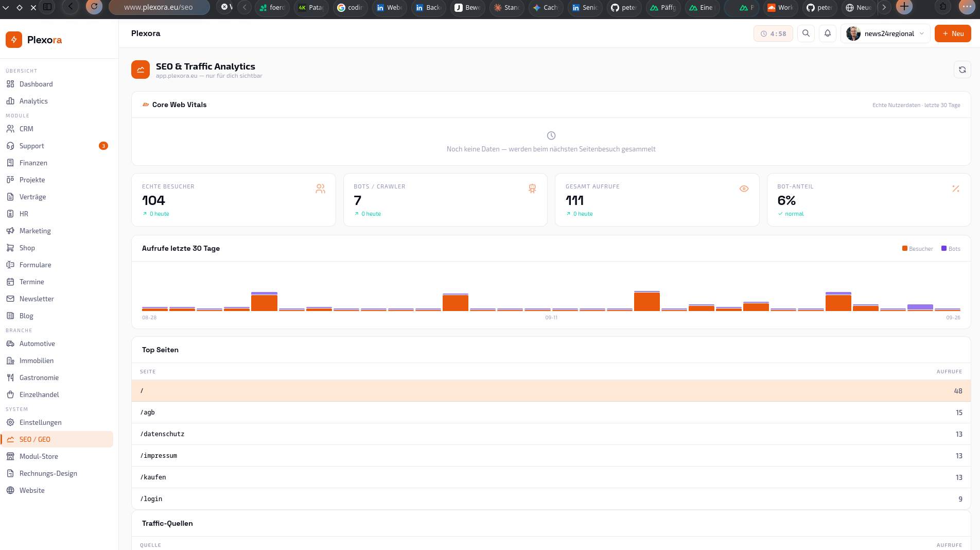Open the Projekte module
The height and width of the screenshot is (550, 980).
point(57,180)
